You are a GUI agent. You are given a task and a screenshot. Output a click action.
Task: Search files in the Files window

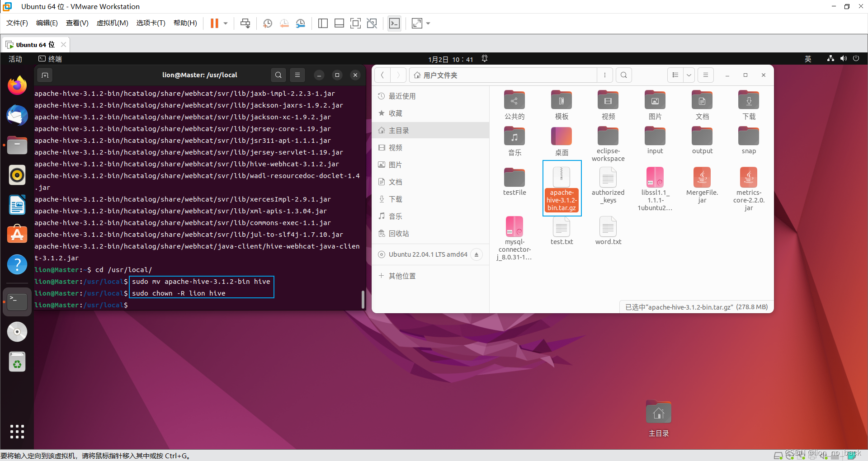point(624,75)
